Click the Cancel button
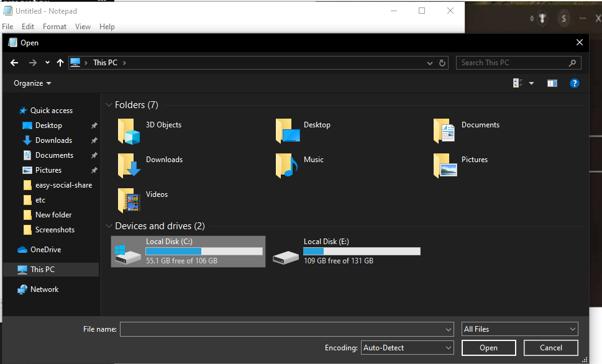 pyautogui.click(x=550, y=348)
